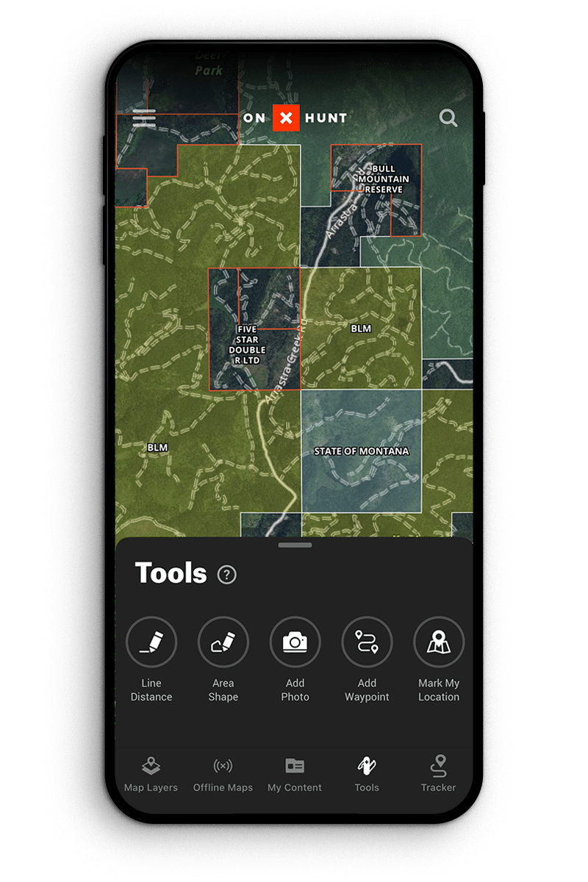The width and height of the screenshot is (588, 882).
Task: Open the hamburger menu
Action: (144, 118)
